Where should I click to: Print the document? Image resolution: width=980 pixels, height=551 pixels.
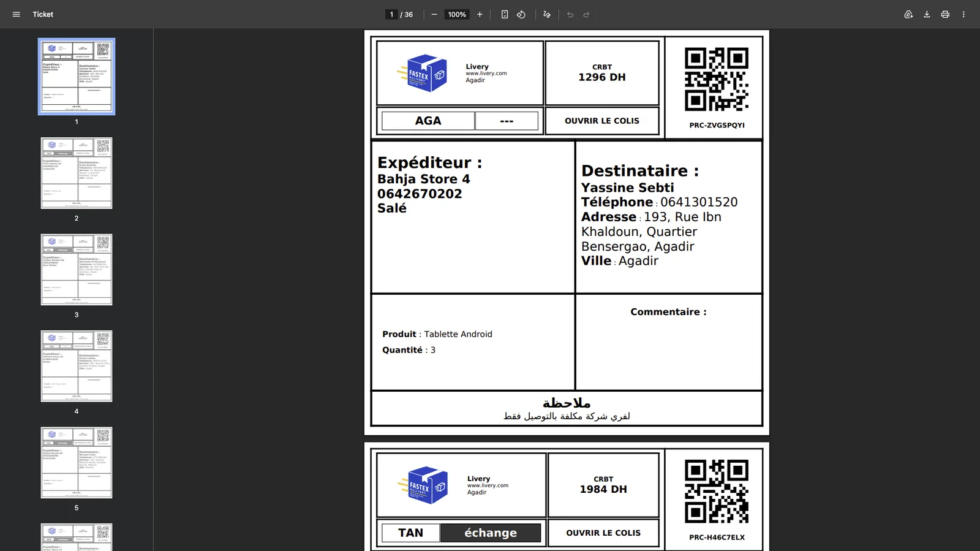click(945, 14)
